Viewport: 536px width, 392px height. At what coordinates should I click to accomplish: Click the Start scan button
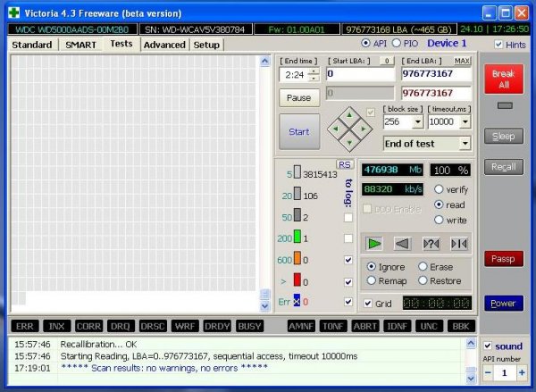point(299,132)
